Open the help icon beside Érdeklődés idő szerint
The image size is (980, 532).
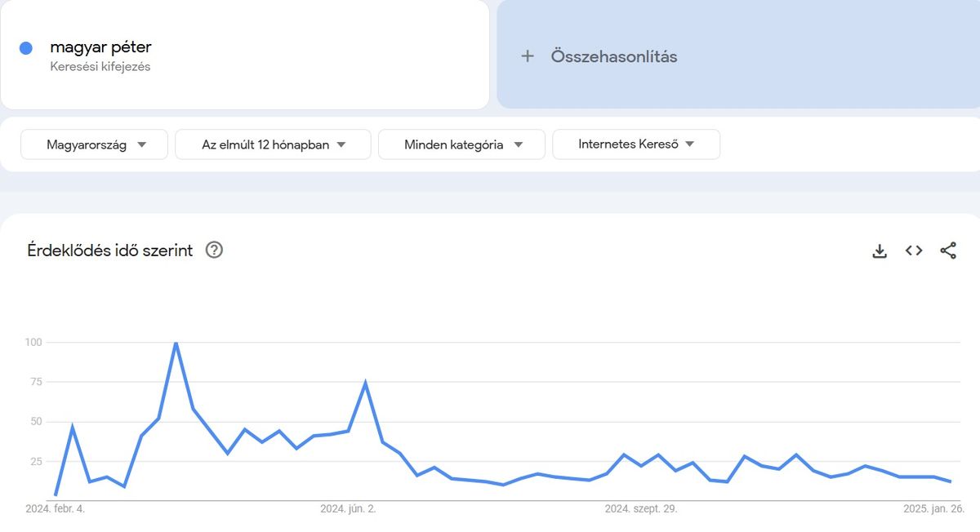click(214, 250)
